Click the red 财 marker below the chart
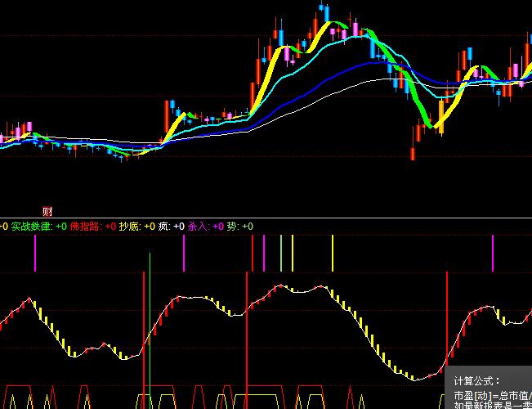532x409 pixels. click(47, 212)
